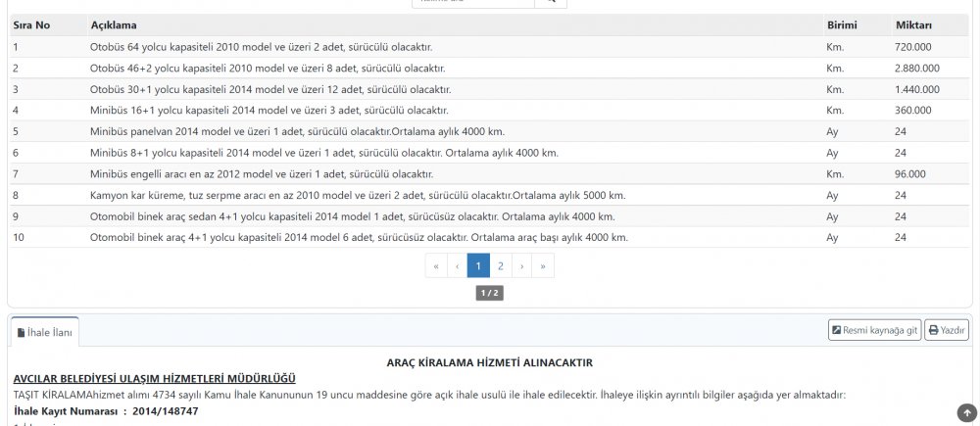Select row 8 Kamyon kar küreme
Screen dimensions: 980x426
click(357, 195)
